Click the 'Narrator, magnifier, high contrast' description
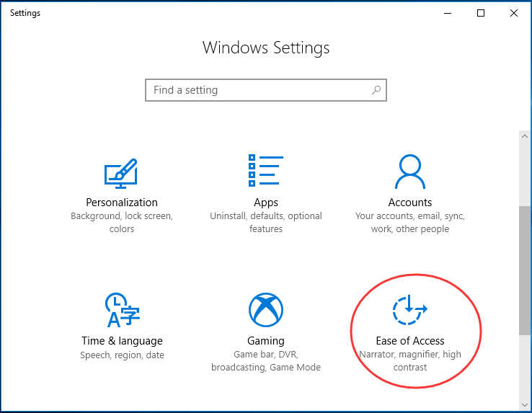This screenshot has width=532, height=413. [x=409, y=361]
